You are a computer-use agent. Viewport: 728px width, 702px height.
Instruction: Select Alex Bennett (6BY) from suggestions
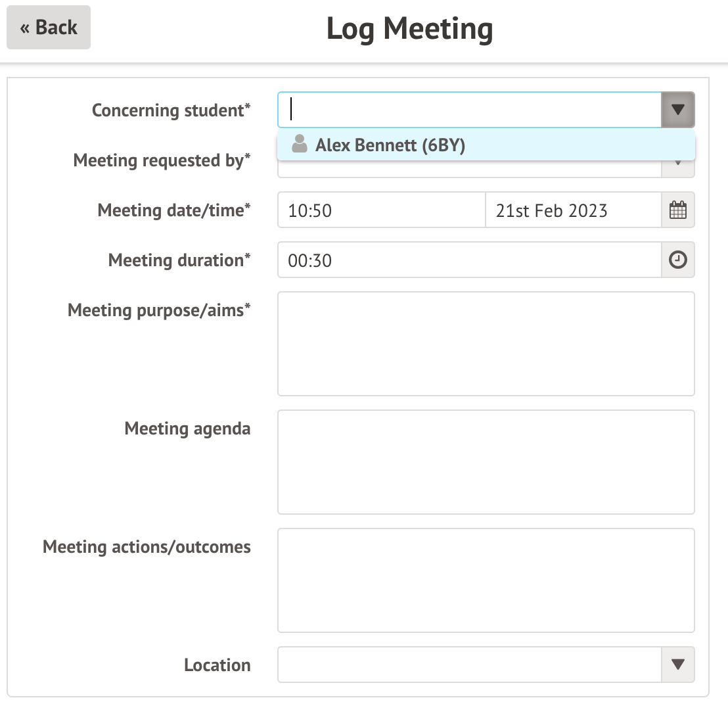pos(390,145)
